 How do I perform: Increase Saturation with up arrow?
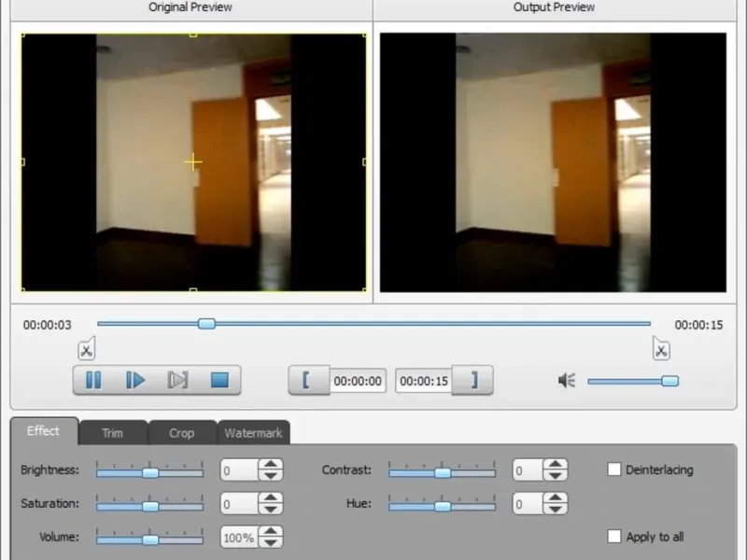[x=271, y=497]
